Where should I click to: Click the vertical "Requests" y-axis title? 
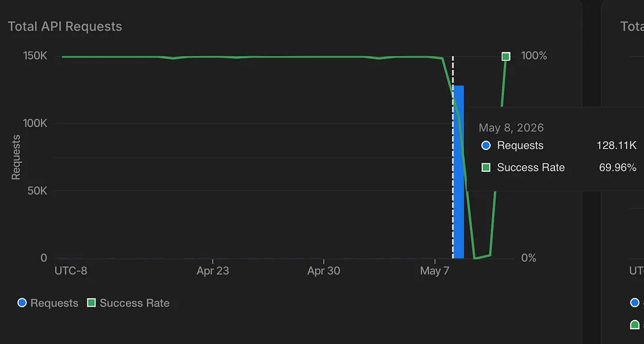16,157
